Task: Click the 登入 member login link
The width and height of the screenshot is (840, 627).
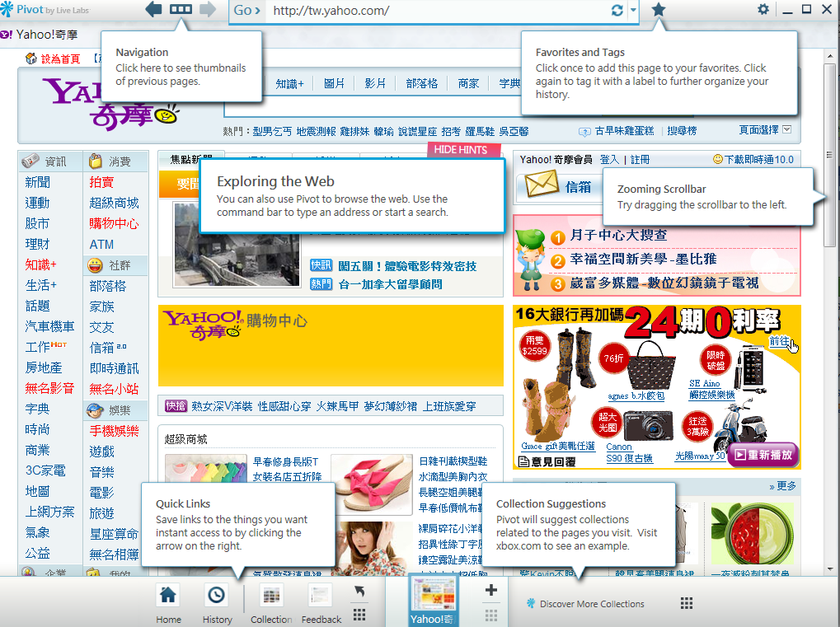Action: click(x=609, y=160)
